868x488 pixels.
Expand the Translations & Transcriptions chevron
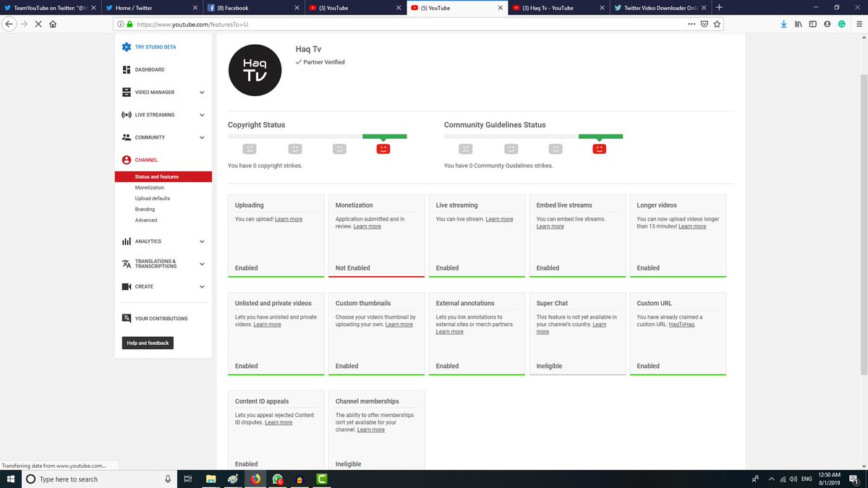(x=202, y=264)
